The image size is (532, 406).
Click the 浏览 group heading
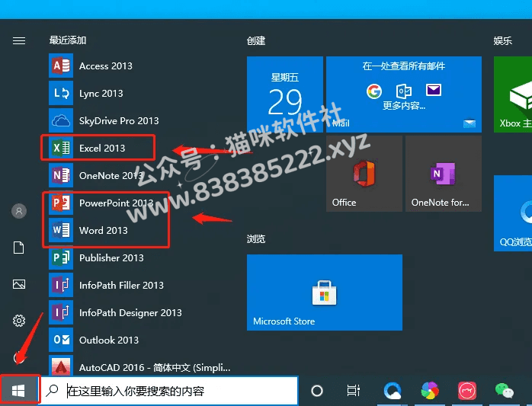pos(256,239)
